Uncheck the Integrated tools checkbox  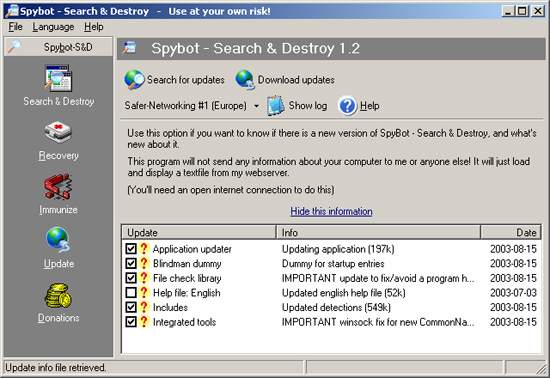pos(131,322)
